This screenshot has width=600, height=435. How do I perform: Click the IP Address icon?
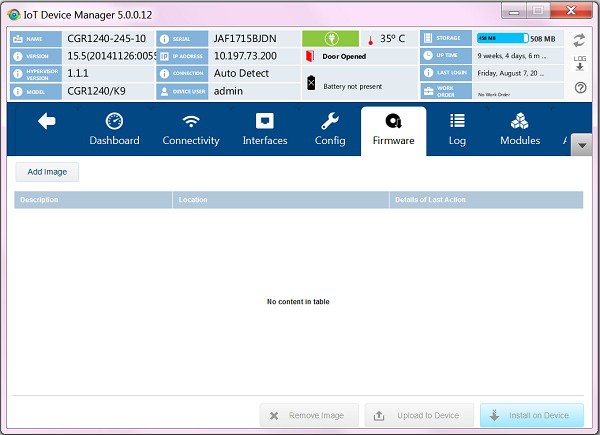164,56
